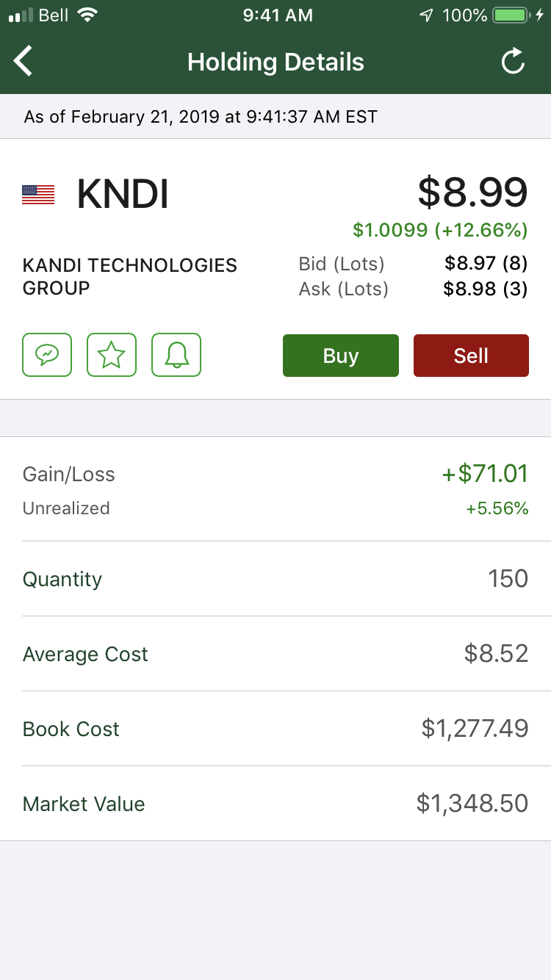Tap the Wi-Fi signal icon

point(87,15)
